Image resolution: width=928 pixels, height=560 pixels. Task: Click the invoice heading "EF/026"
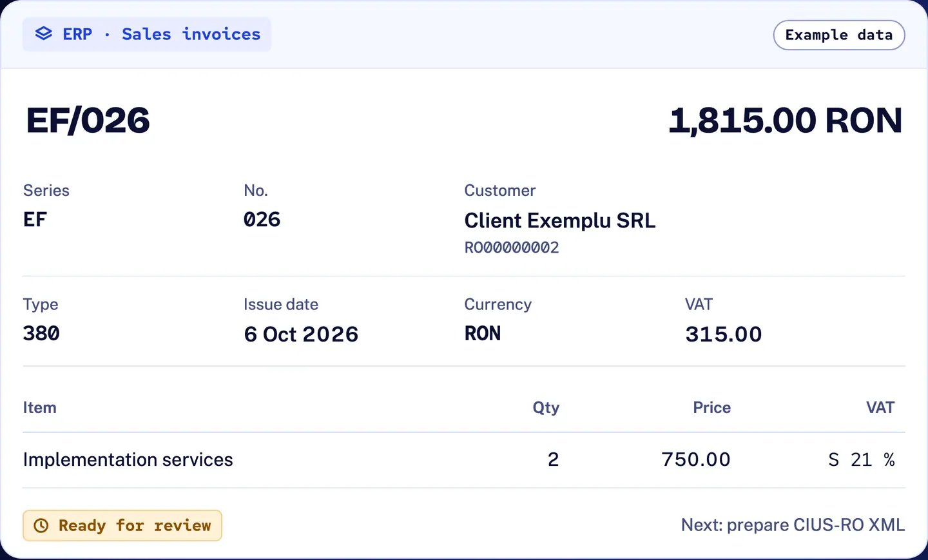[88, 121]
